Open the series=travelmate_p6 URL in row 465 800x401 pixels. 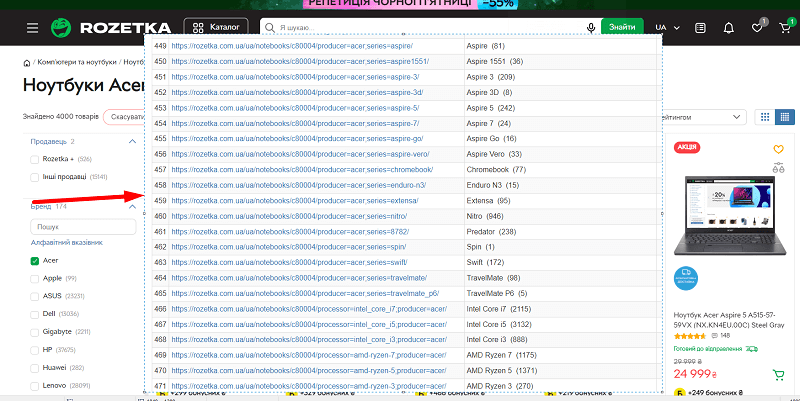coord(305,293)
